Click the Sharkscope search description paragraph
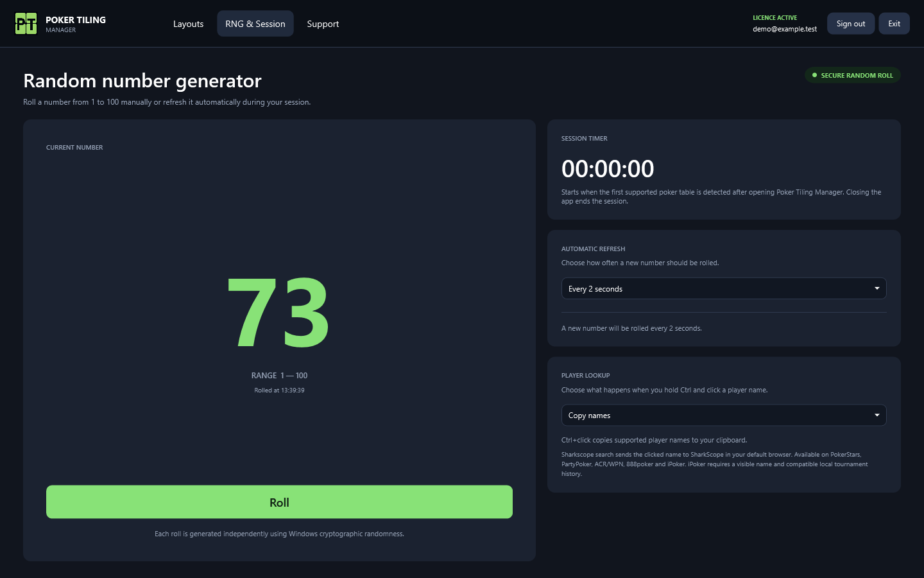Image resolution: width=924 pixels, height=578 pixels. point(715,464)
